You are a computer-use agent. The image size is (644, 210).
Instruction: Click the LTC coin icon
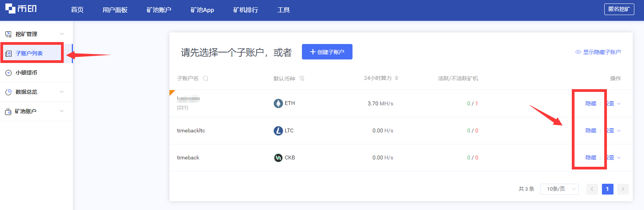coord(278,131)
